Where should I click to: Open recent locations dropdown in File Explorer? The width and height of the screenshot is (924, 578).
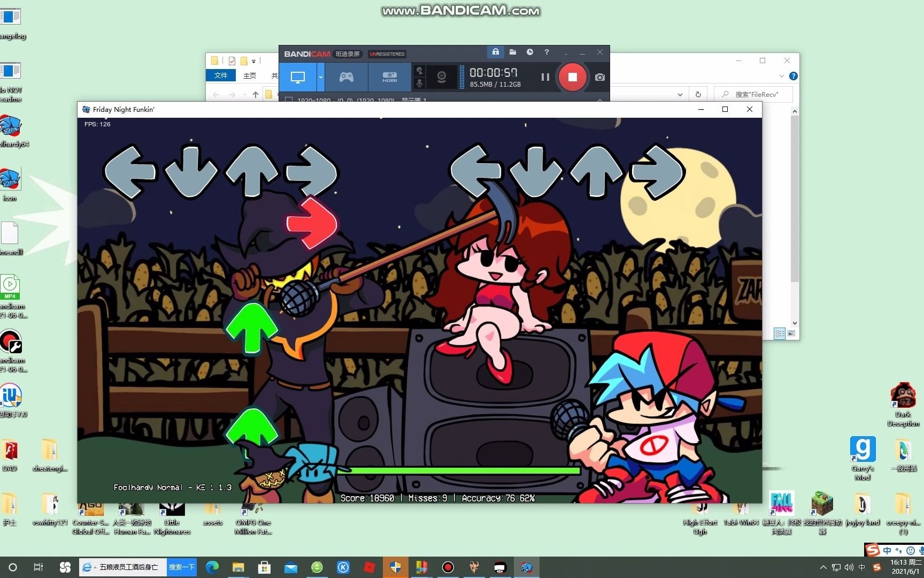click(x=244, y=95)
